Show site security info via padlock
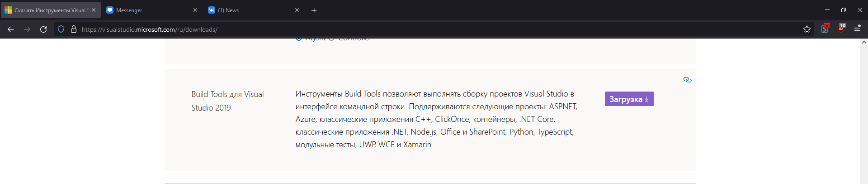Image resolution: width=868 pixels, height=184 pixels. [x=74, y=29]
